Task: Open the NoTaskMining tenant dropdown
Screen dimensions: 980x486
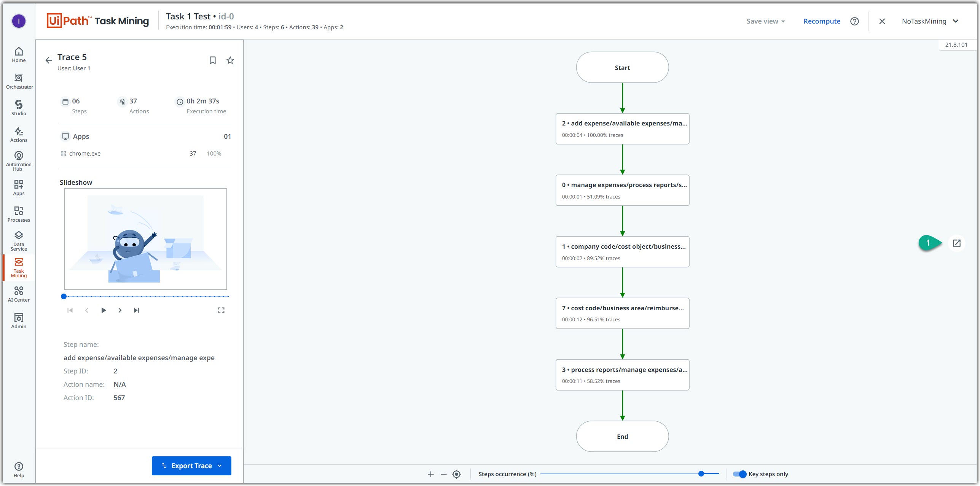Action: pyautogui.click(x=930, y=21)
